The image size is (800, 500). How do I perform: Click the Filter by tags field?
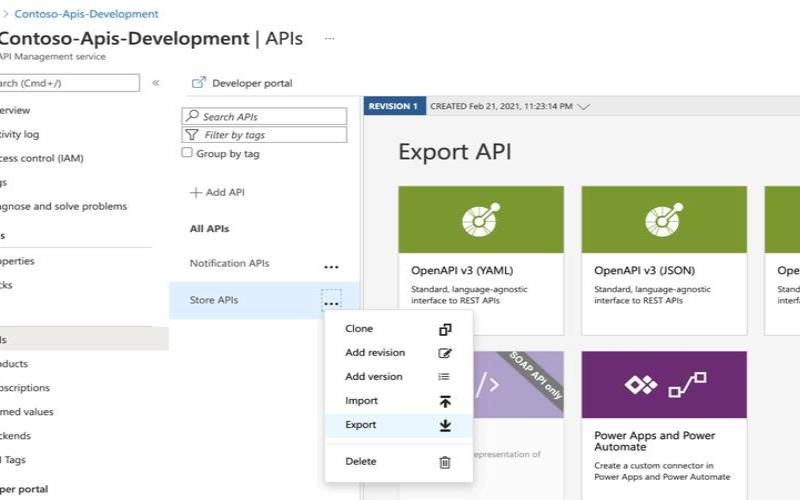click(264, 135)
